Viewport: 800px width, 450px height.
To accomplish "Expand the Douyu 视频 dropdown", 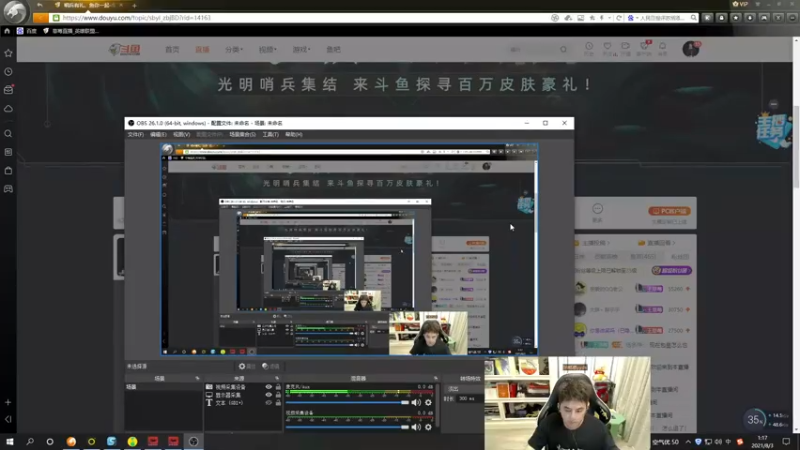I will (267, 49).
